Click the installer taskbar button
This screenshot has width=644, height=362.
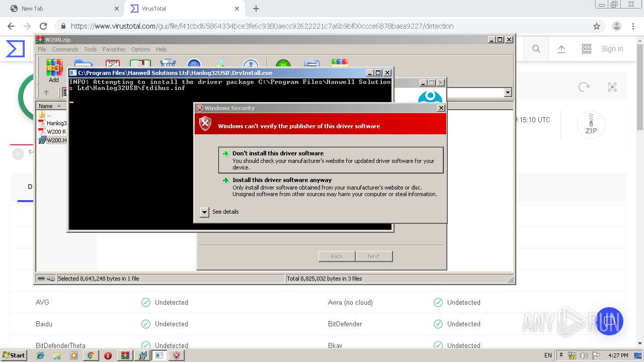[142, 355]
